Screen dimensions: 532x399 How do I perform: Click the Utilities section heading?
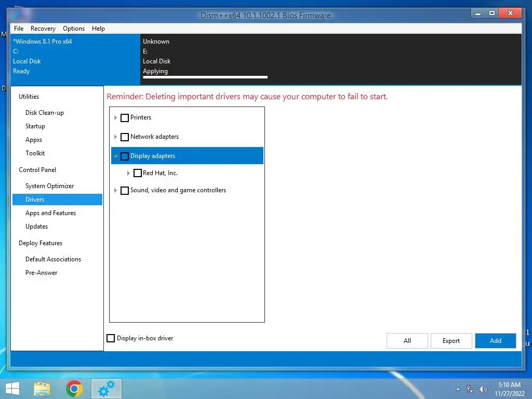point(29,97)
